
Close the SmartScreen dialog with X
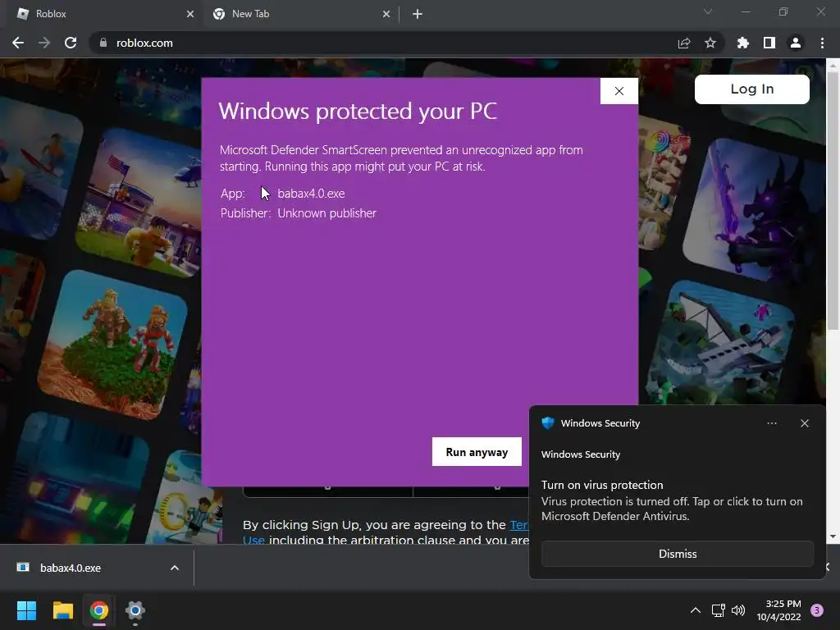pos(619,91)
